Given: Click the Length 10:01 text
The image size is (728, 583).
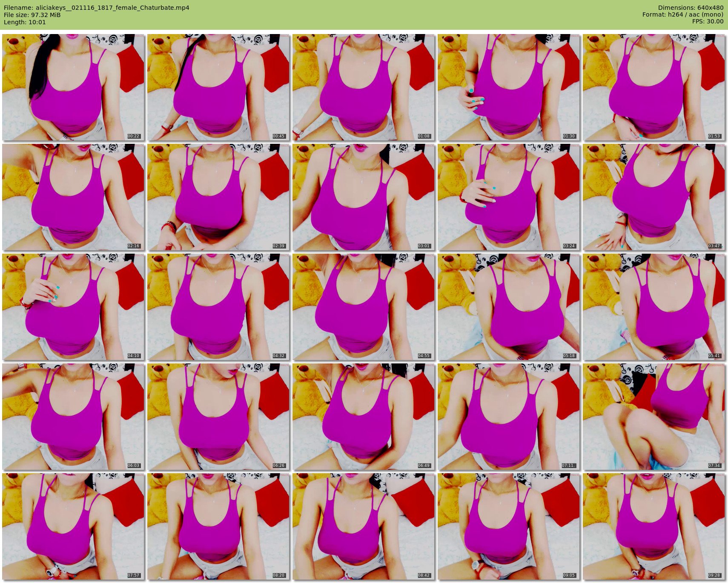Looking at the screenshot, I should 25,22.
